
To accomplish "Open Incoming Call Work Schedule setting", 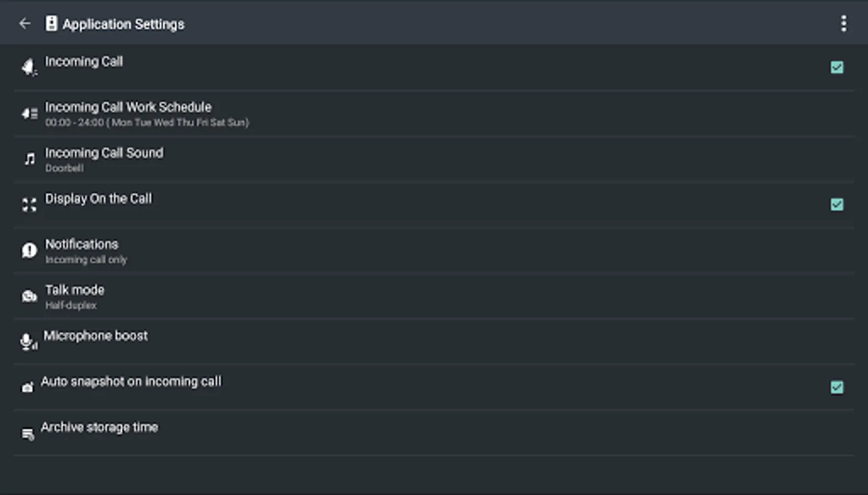I will [x=128, y=113].
